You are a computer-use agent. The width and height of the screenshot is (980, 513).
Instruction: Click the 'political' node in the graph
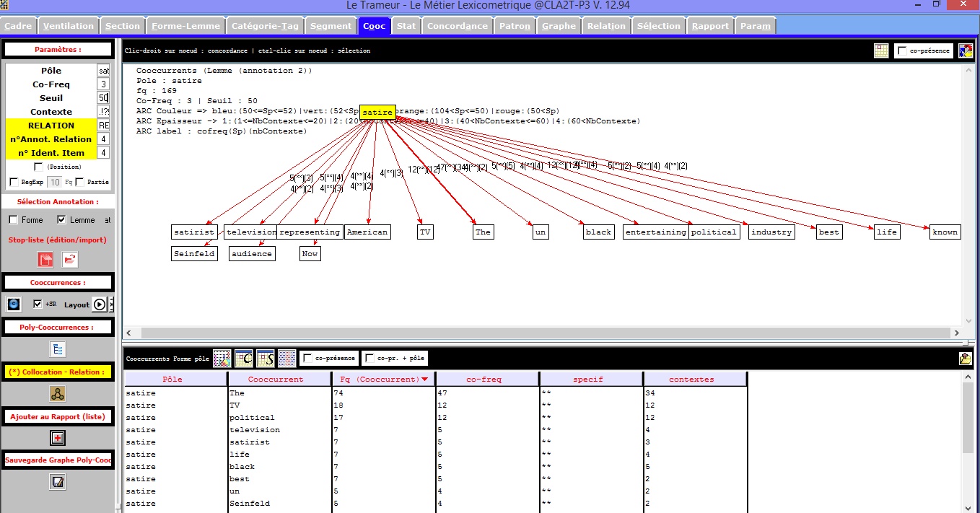pyautogui.click(x=714, y=232)
